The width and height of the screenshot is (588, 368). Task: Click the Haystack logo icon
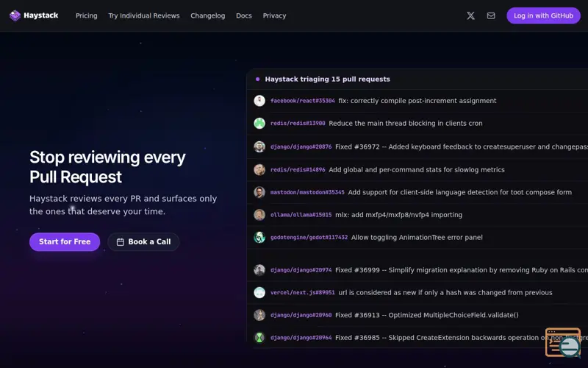click(15, 15)
